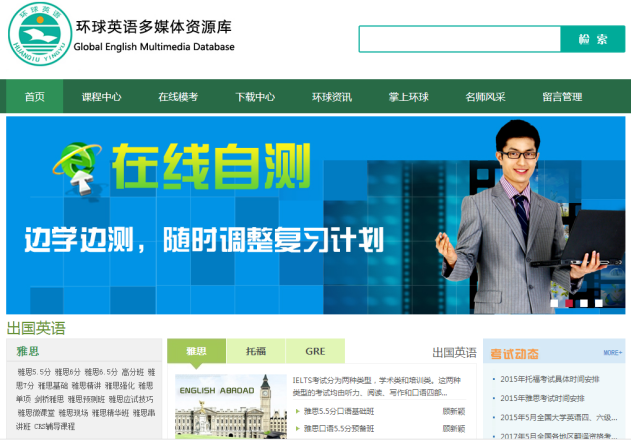Click the CBS辅导课程 tag link

pos(54,426)
